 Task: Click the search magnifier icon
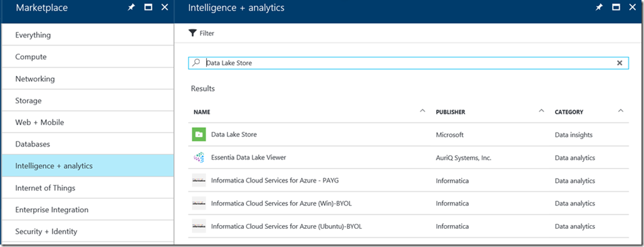pos(196,63)
